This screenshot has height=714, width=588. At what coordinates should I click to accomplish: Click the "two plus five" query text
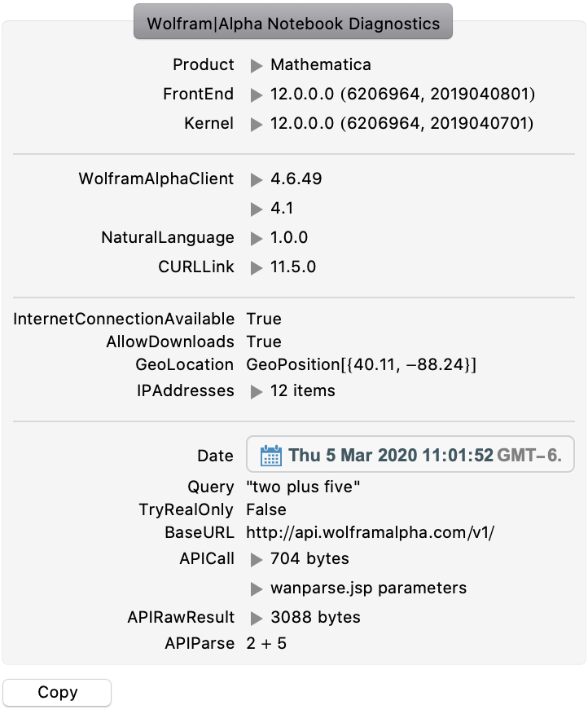pyautogui.click(x=303, y=487)
